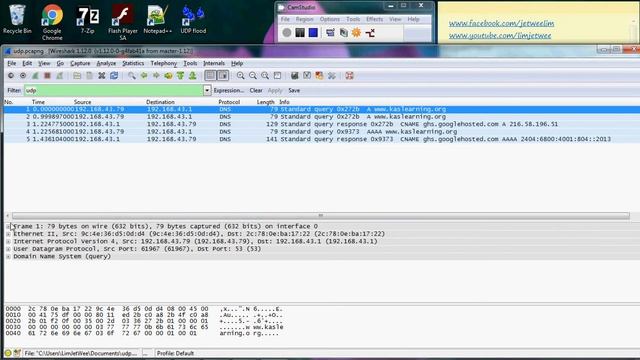Expand the Frame 1 detail row
Image resolution: width=640 pixels, height=360 pixels.
click(8, 226)
